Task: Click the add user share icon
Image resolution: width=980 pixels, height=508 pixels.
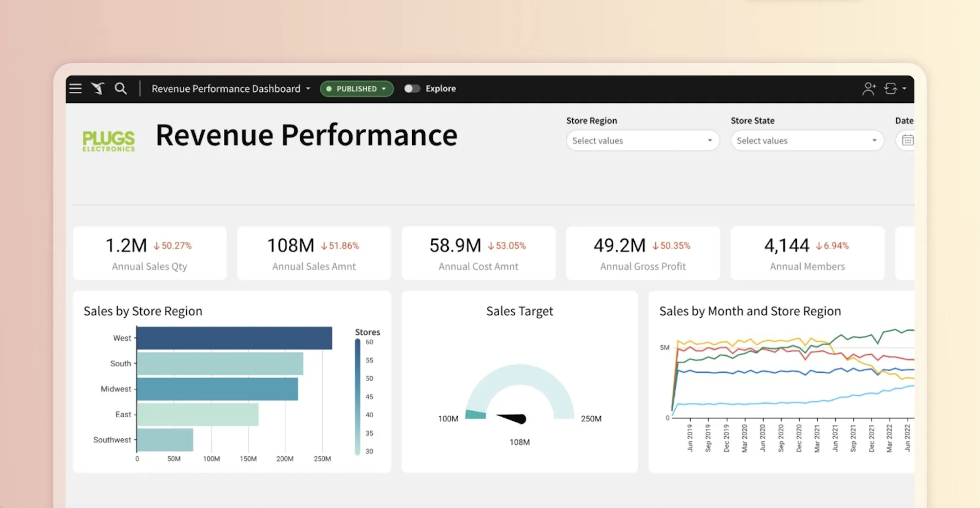Action: click(868, 88)
